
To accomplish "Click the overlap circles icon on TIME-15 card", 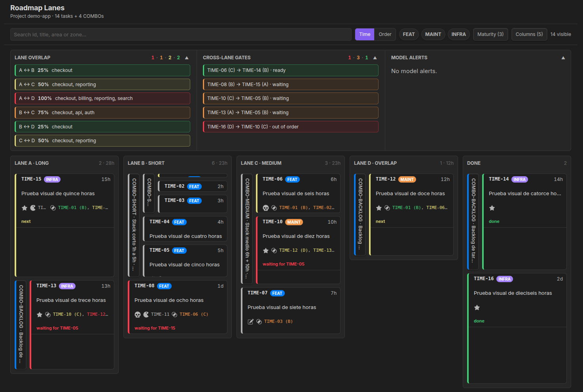I will click(53, 208).
